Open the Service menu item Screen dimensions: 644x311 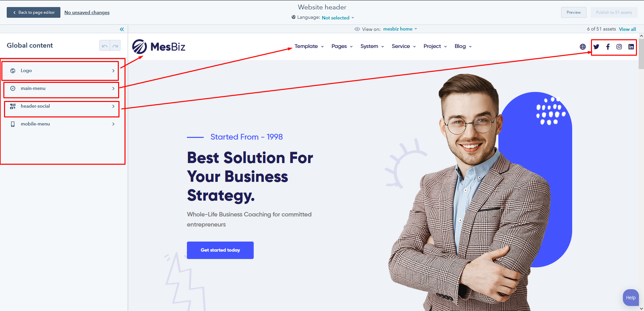click(404, 46)
